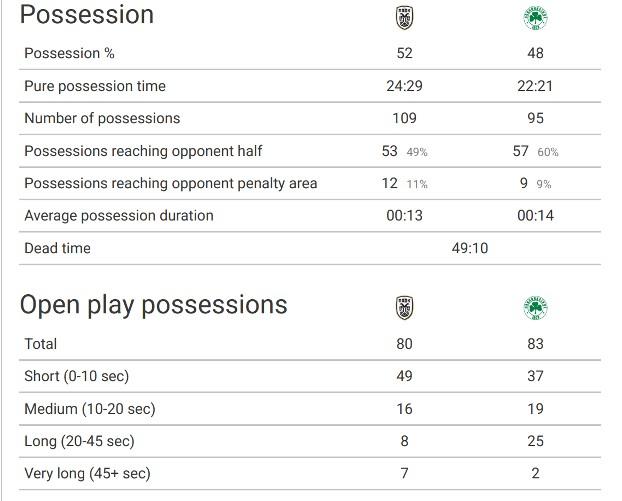The image size is (622, 501).
Task: Click the Total row value 83
Action: coord(535,344)
